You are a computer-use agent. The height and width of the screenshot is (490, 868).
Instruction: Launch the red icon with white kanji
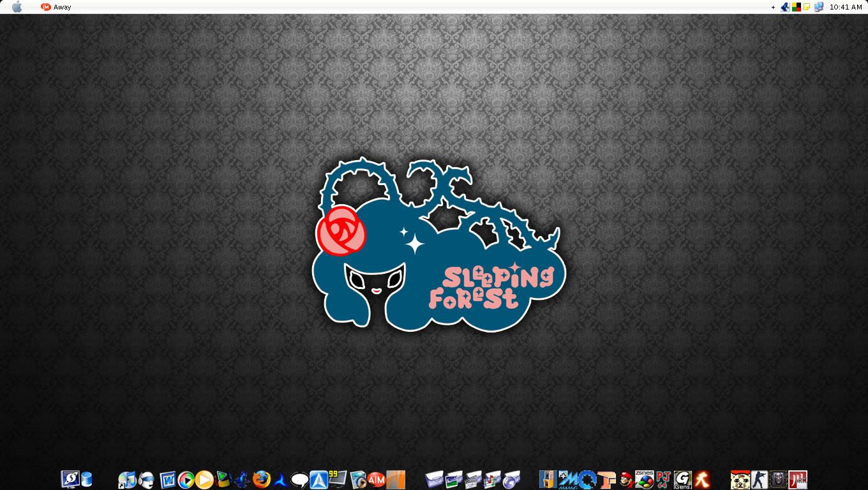[798, 479]
